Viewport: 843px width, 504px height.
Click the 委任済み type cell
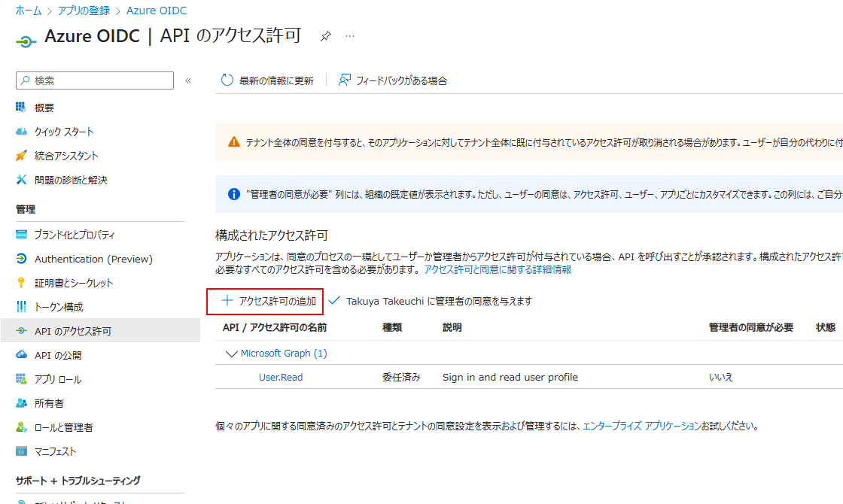pyautogui.click(x=401, y=377)
